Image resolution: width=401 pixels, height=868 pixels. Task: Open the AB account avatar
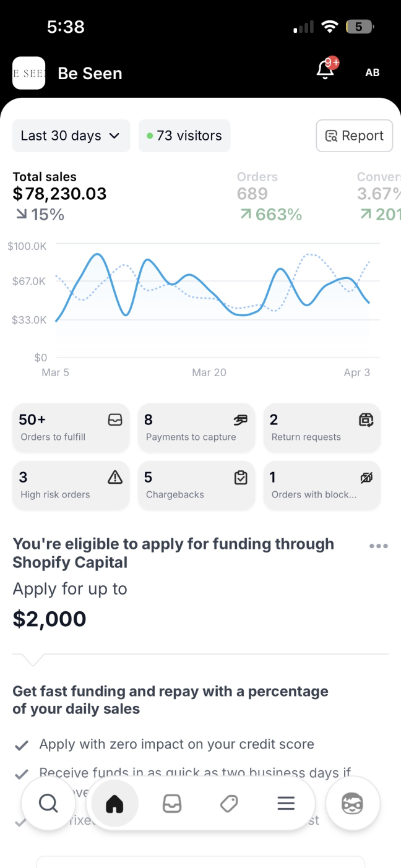(x=372, y=72)
